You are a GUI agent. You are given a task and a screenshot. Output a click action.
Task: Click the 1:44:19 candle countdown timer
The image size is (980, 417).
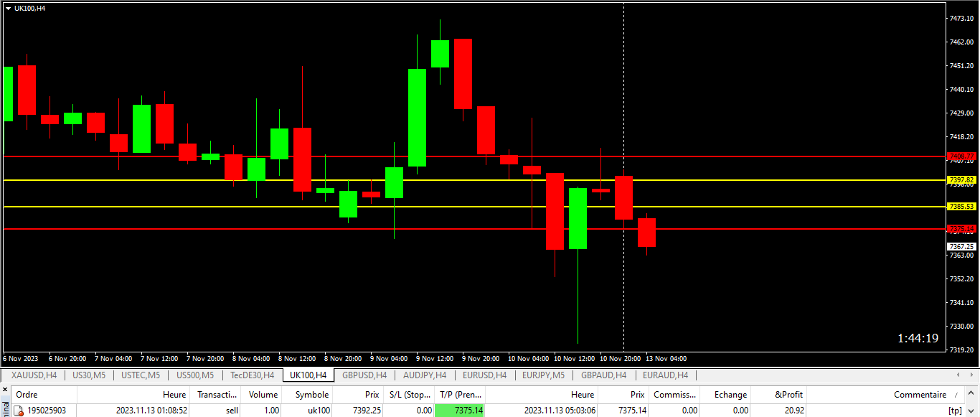pyautogui.click(x=918, y=338)
